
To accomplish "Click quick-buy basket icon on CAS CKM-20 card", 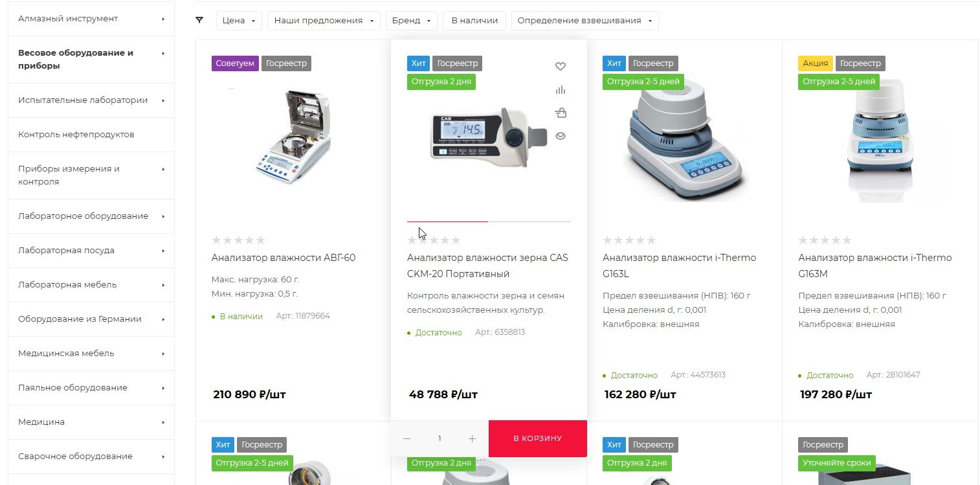I will (561, 113).
